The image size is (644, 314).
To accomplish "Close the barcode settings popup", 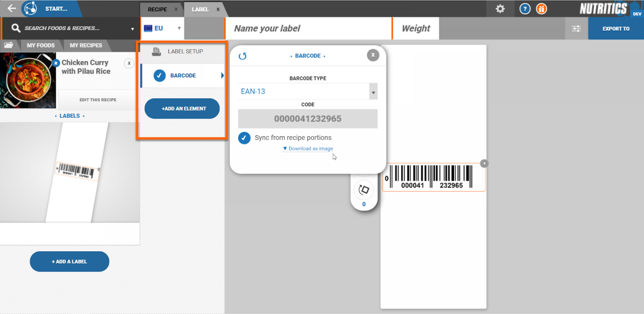I will coord(373,55).
